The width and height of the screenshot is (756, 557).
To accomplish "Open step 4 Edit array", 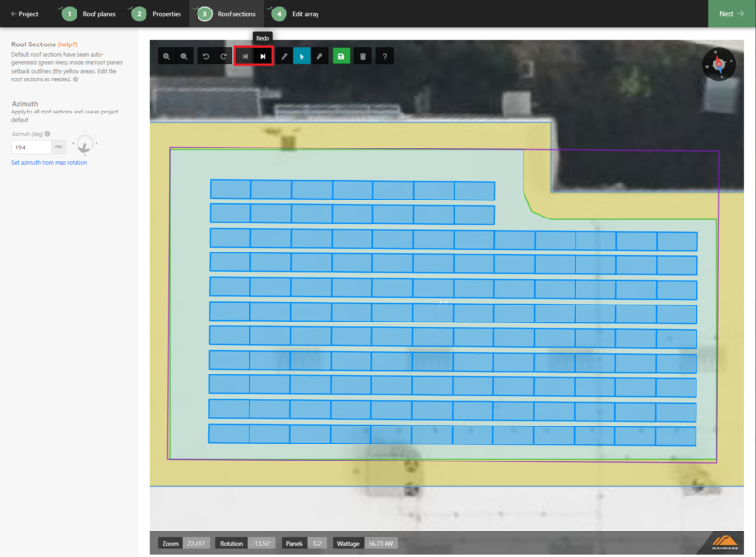I will (x=296, y=14).
